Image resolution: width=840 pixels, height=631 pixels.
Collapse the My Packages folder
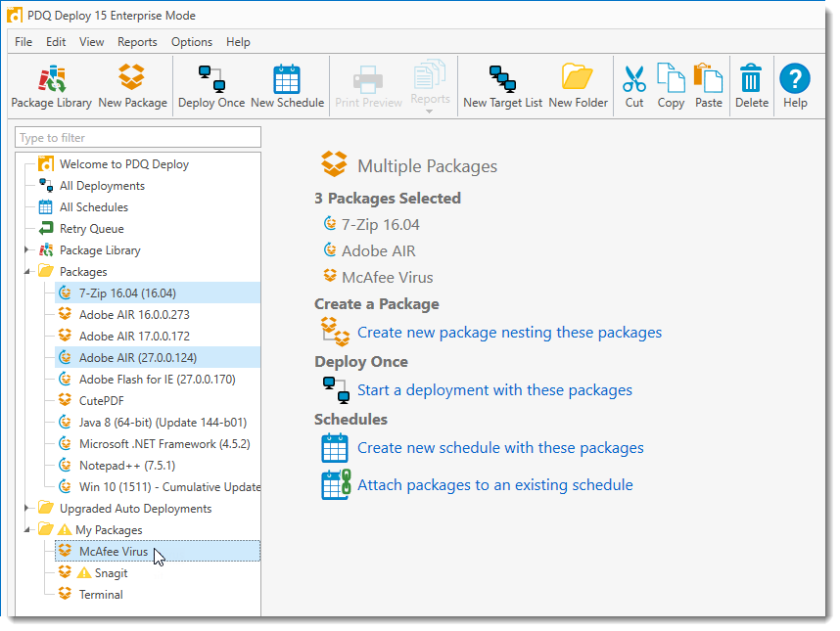click(x=26, y=530)
